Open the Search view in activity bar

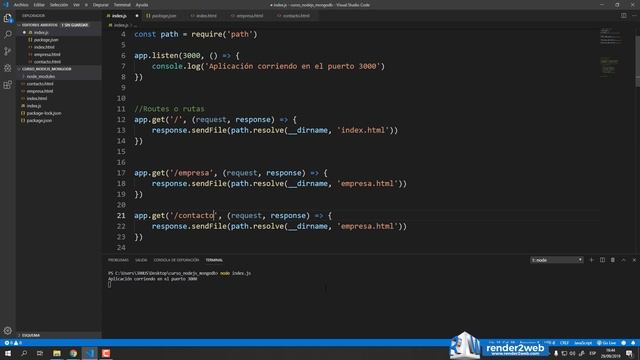click(8, 34)
